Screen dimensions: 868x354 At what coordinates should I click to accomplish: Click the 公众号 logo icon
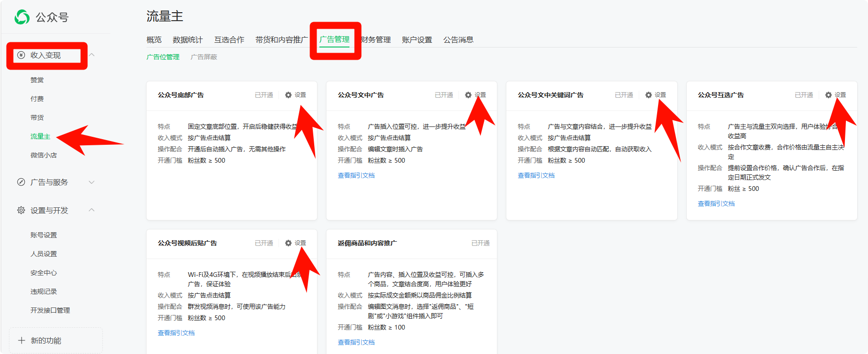pos(22,17)
